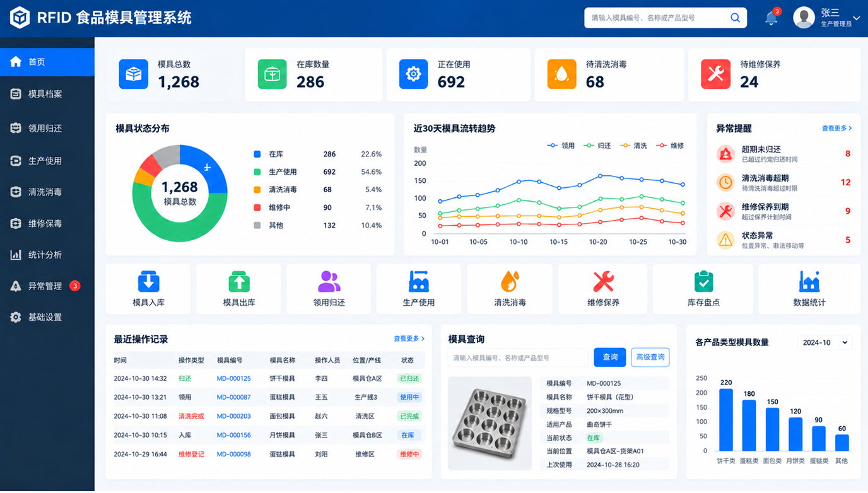Screen dimensions: 868x493
Task: Click the 模具查询 search input field
Action: click(518, 357)
